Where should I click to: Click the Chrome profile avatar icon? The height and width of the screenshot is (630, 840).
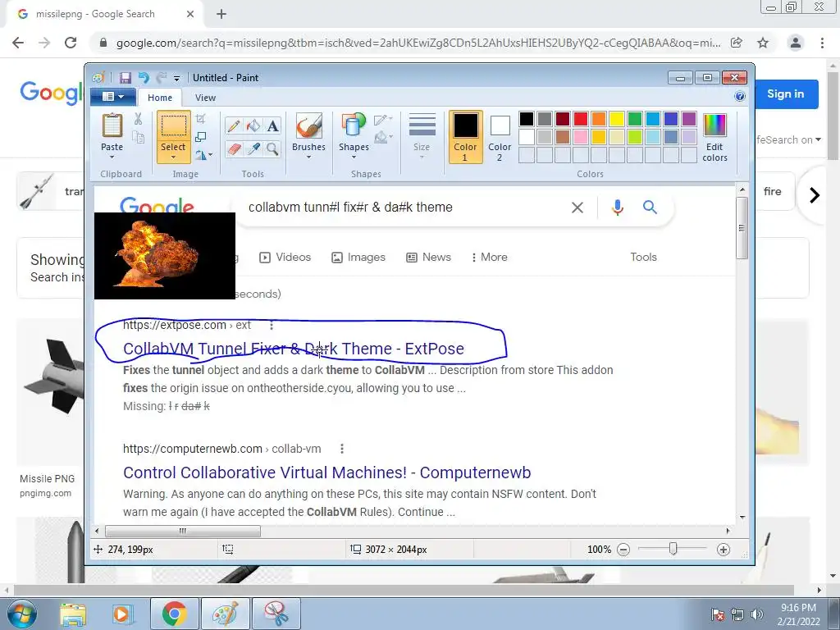[x=796, y=43]
